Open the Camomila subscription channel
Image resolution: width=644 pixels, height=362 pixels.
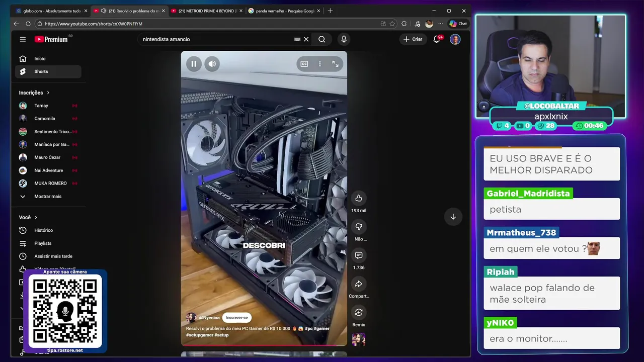point(48,119)
